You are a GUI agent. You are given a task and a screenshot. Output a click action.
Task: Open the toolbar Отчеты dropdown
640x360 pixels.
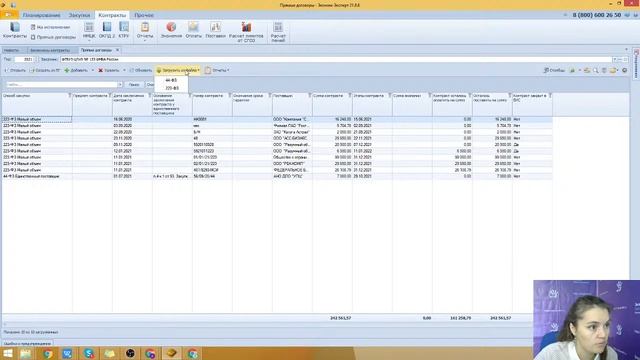(x=217, y=70)
